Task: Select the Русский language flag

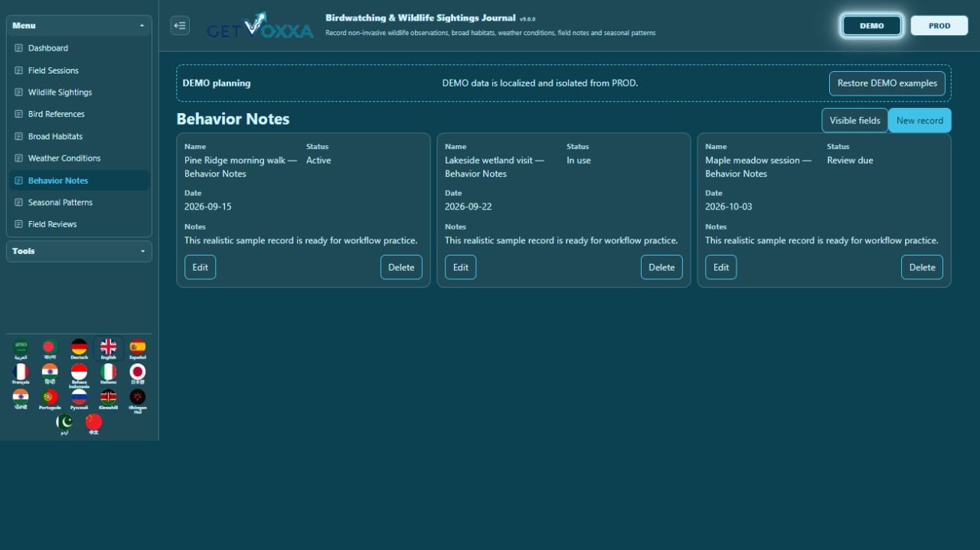Action: 79,398
